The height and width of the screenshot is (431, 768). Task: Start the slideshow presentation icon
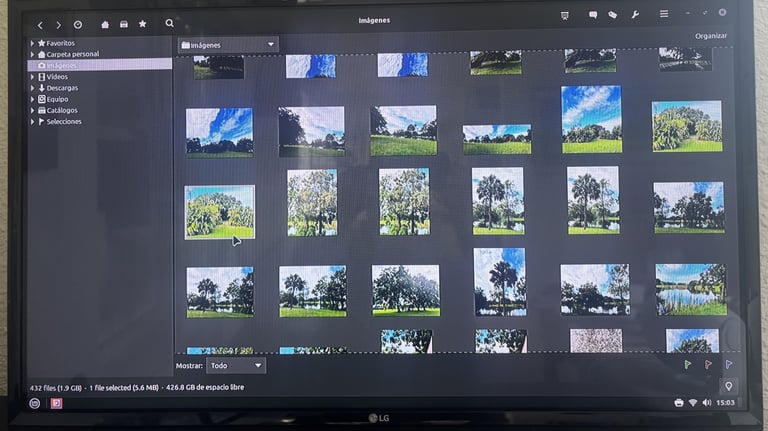click(x=565, y=16)
